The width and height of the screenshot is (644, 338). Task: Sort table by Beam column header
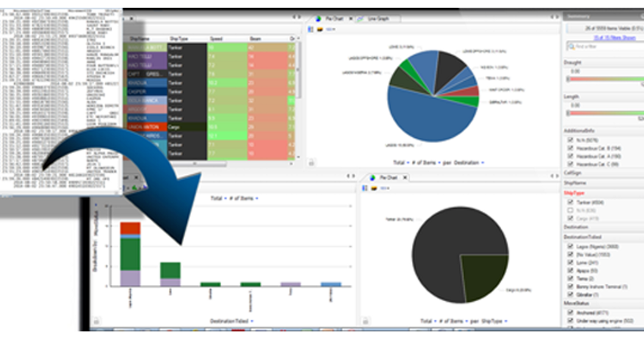click(x=255, y=39)
